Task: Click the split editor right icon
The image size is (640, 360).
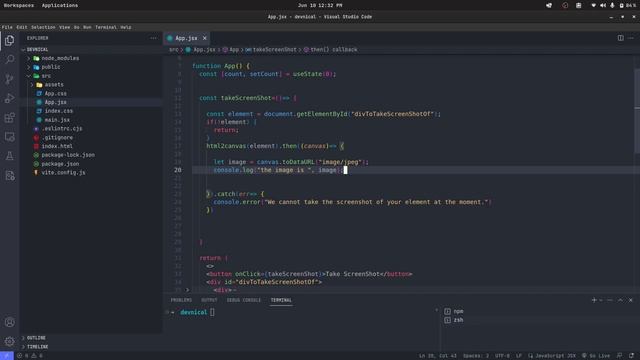Action: point(620,38)
